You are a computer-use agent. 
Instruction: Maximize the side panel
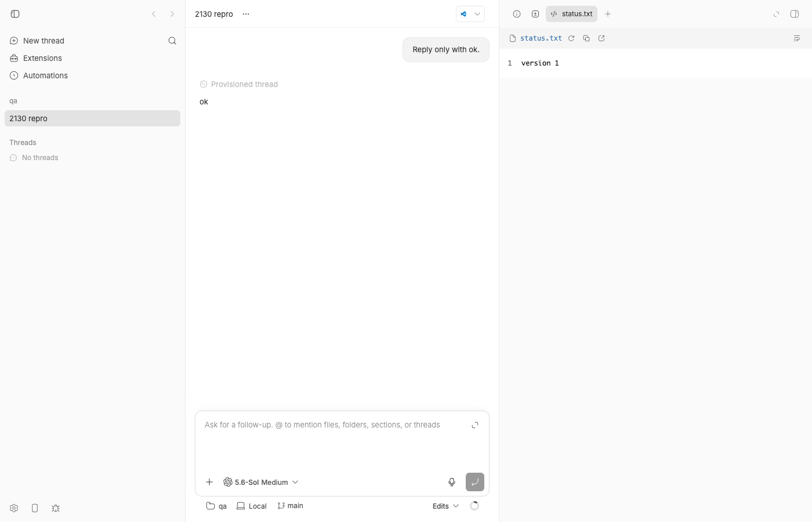(777, 14)
